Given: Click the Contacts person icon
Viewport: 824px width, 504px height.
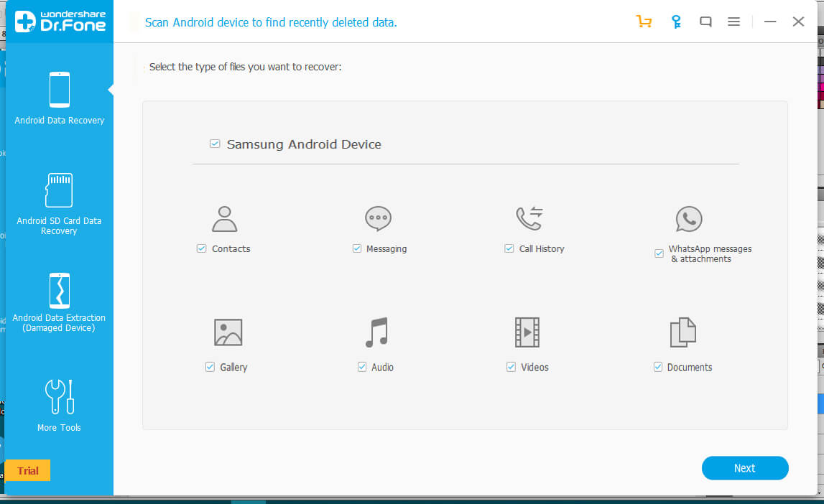Looking at the screenshot, I should pos(224,219).
